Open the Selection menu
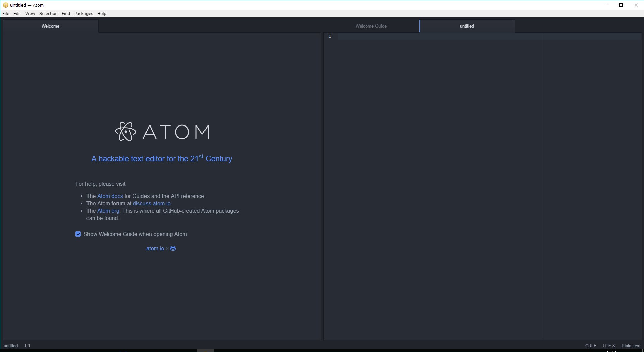The image size is (644, 352). (48, 14)
